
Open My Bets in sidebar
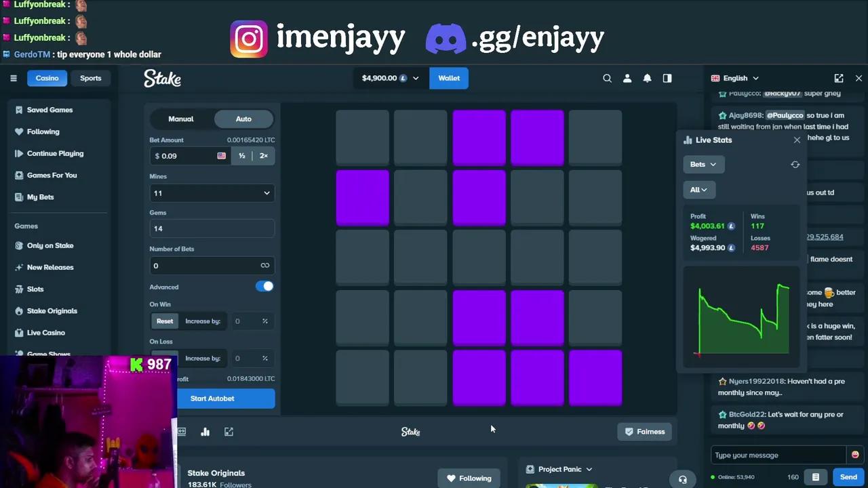[58, 197]
